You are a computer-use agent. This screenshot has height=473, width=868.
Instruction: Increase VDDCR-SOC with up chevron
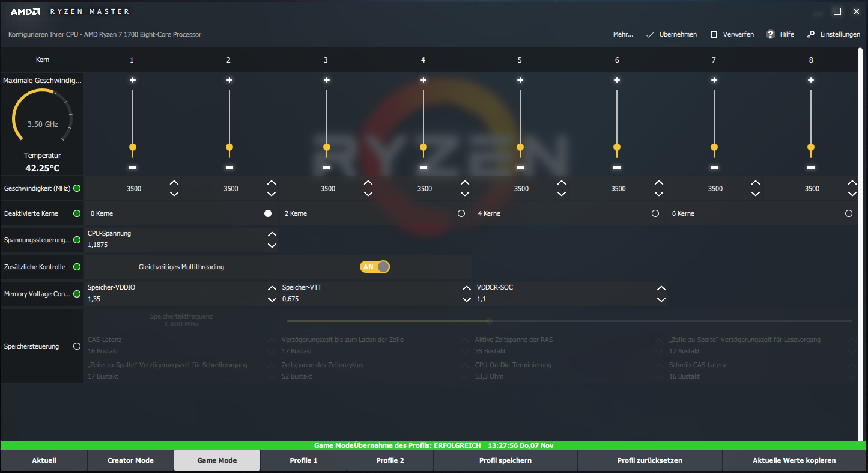tap(661, 288)
